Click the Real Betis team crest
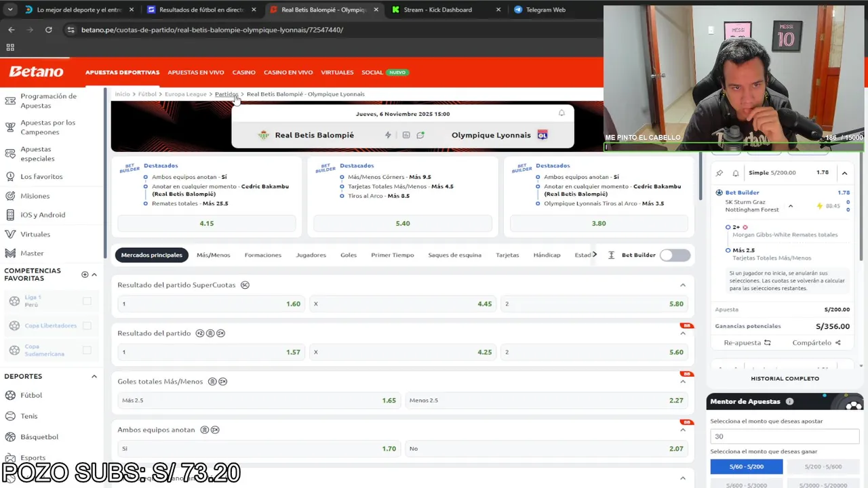The width and height of the screenshot is (868, 488). pos(264,135)
